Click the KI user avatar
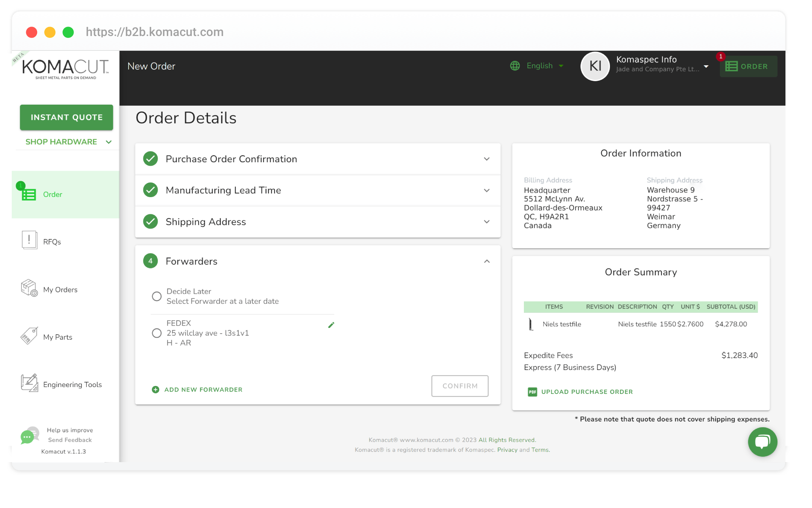This screenshot has height=508, width=812. (x=595, y=66)
